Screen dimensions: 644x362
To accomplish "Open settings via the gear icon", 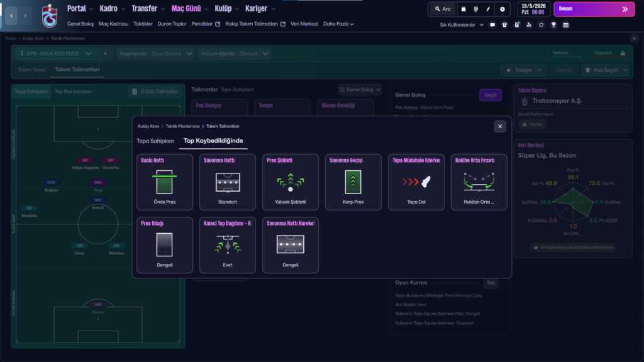I will [x=502, y=9].
